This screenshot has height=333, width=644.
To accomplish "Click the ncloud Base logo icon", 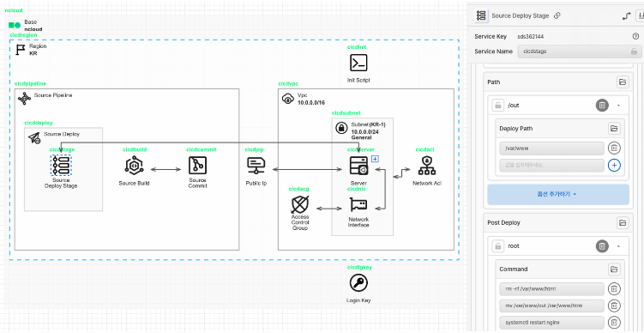I will coord(15,25).
